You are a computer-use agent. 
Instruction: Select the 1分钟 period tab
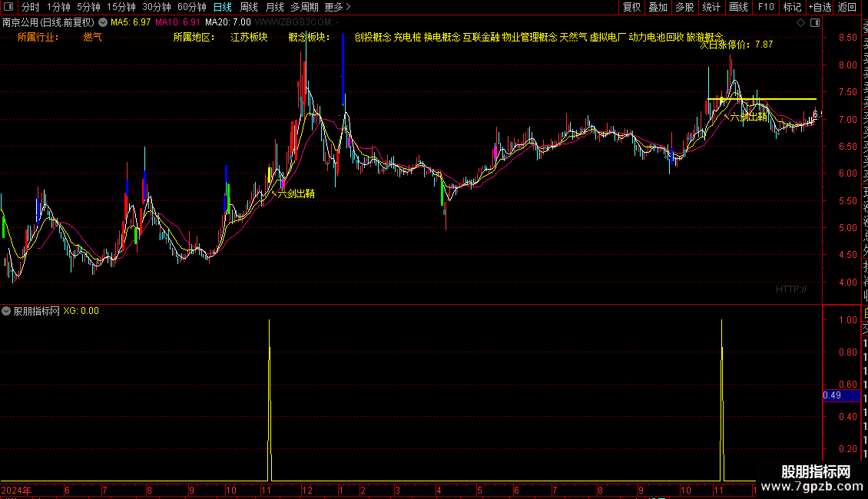coord(58,7)
